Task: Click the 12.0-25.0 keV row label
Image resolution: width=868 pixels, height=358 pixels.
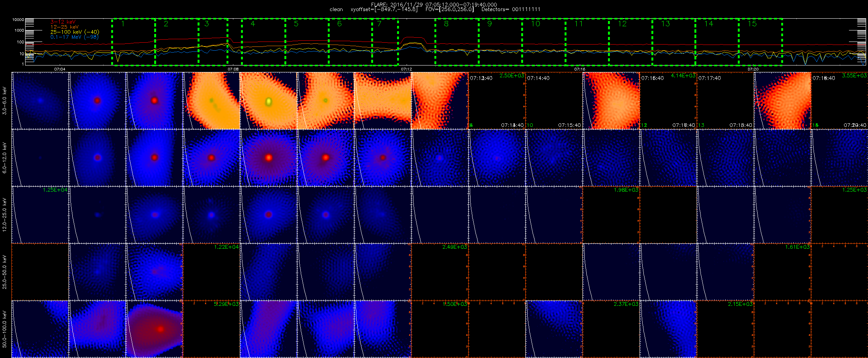Action: point(5,215)
